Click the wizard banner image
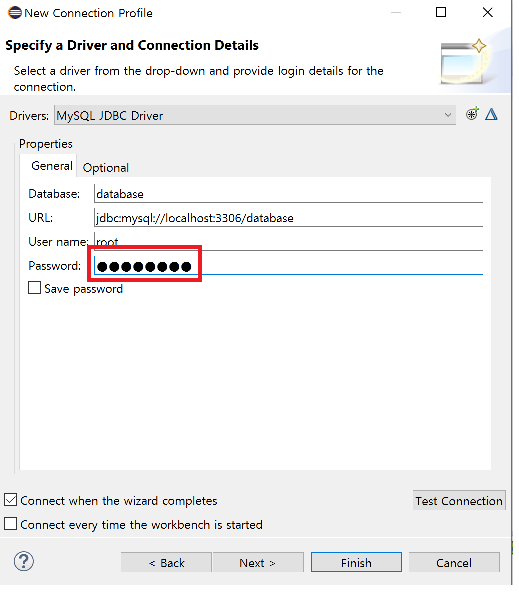Image resolution: width=519 pixels, height=592 pixels. 467,63
